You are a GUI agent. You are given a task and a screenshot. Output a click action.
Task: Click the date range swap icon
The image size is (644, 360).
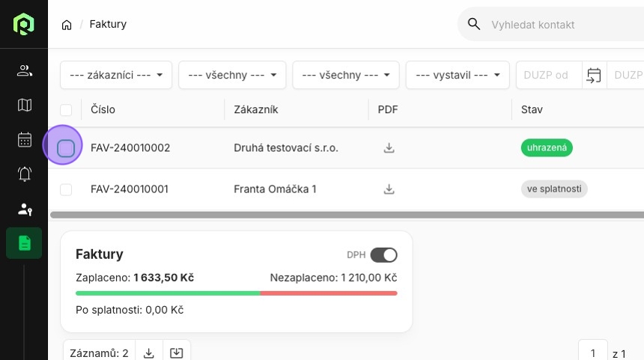point(594,75)
